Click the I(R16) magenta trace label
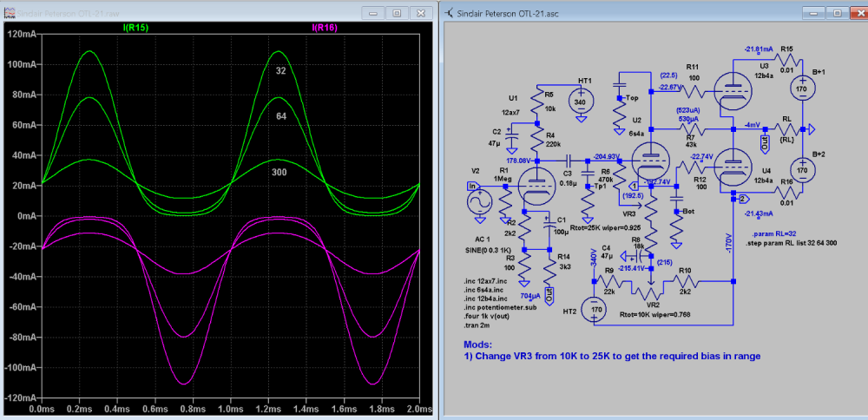Viewport: 868px width, 420px height. (325, 29)
